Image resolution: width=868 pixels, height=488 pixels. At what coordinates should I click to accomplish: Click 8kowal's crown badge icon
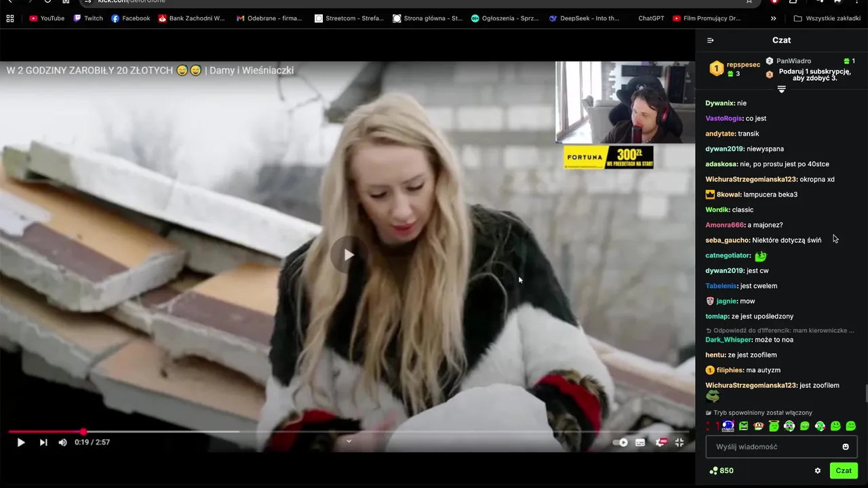tap(710, 195)
